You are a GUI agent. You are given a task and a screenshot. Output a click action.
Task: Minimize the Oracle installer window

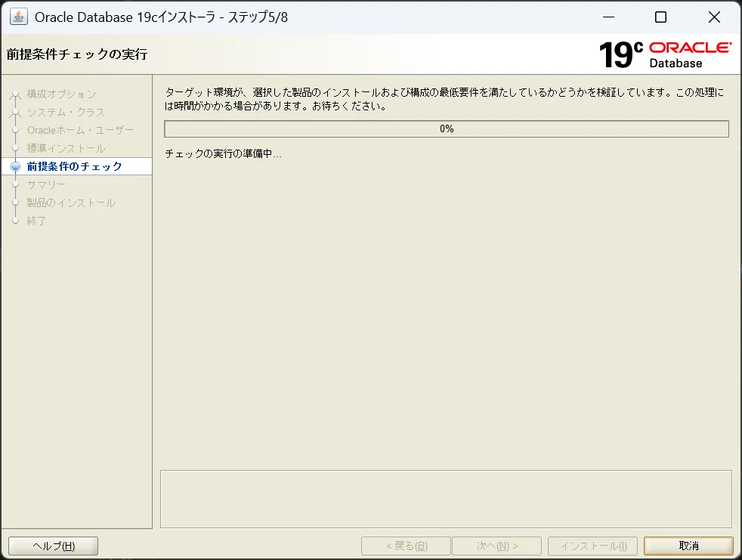click(608, 17)
